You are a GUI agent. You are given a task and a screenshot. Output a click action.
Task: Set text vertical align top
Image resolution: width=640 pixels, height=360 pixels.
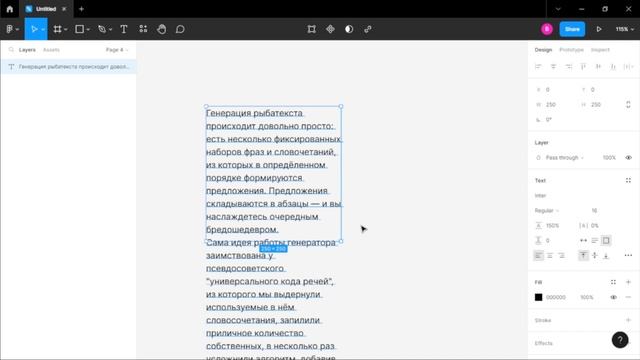(x=583, y=256)
